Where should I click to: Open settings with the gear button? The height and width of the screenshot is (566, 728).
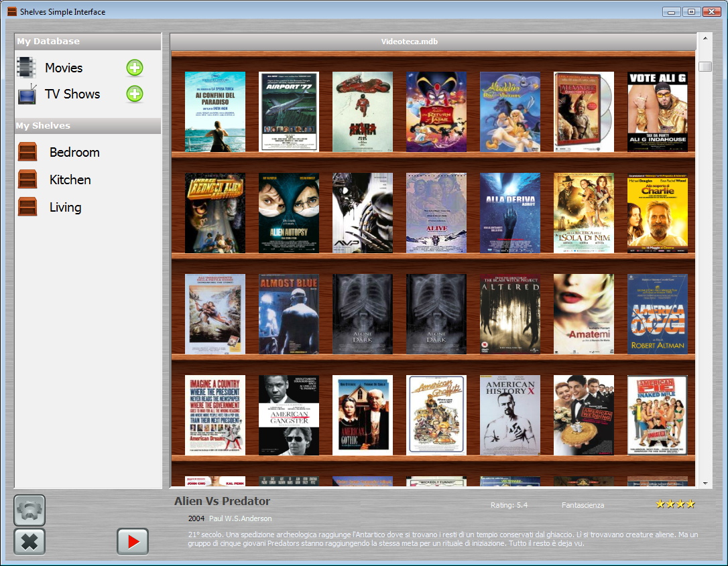29,510
